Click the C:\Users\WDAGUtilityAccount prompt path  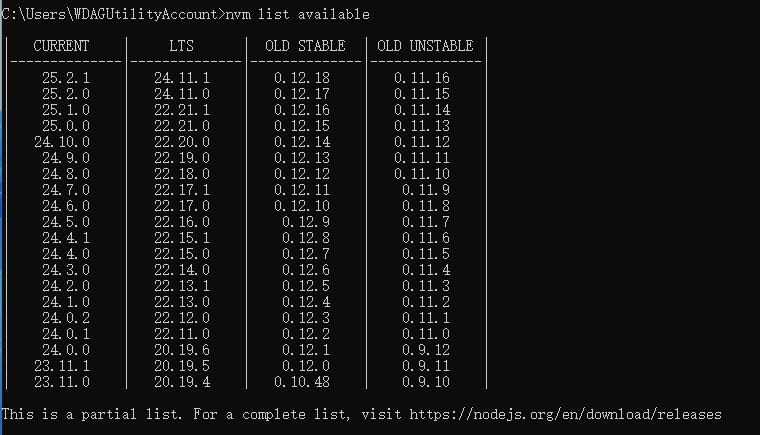pyautogui.click(x=110, y=14)
